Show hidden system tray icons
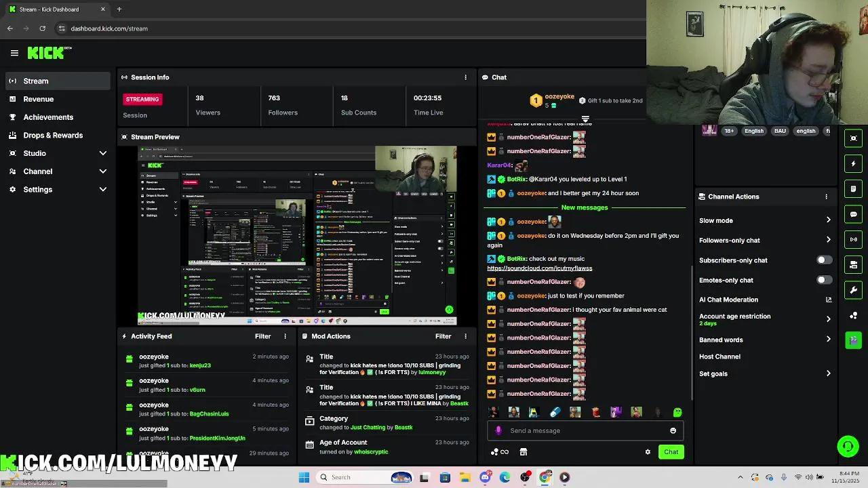This screenshot has height=488, width=868. point(740,477)
